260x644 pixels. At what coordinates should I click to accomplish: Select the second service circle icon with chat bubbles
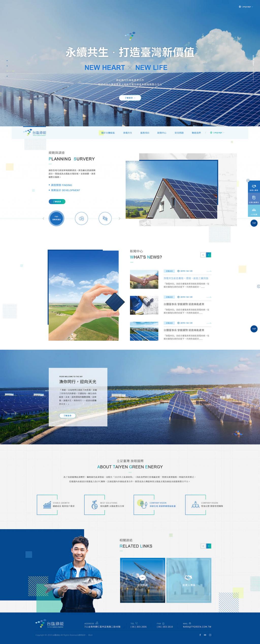click(x=82, y=218)
